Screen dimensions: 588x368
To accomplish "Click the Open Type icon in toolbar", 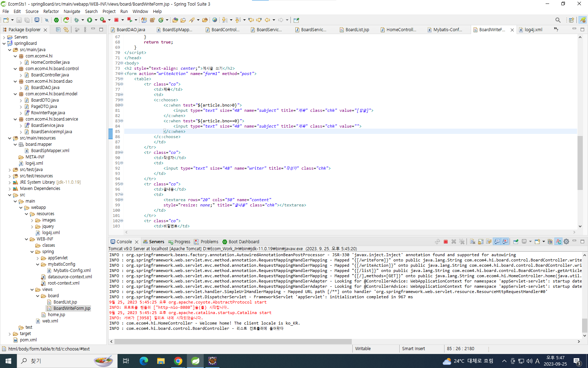I will pos(175,20).
